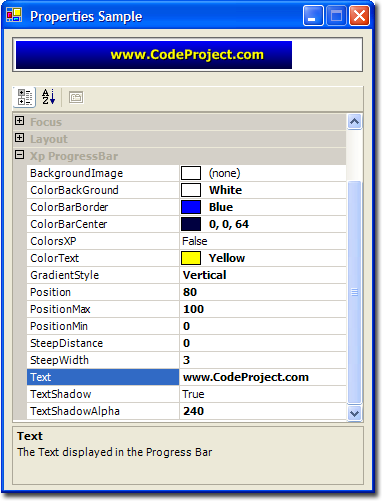Click the ColorBarCenter dark blue swatch
The height and width of the screenshot is (501, 382).
[x=191, y=224]
